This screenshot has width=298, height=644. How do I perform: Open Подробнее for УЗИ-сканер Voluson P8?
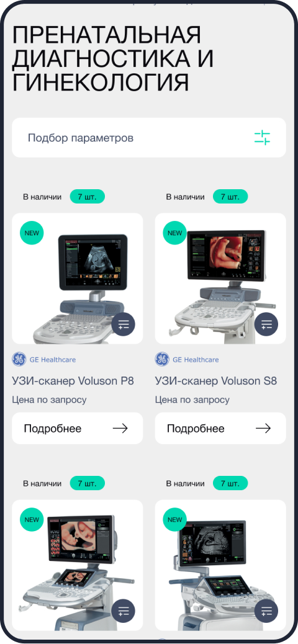[77, 428]
